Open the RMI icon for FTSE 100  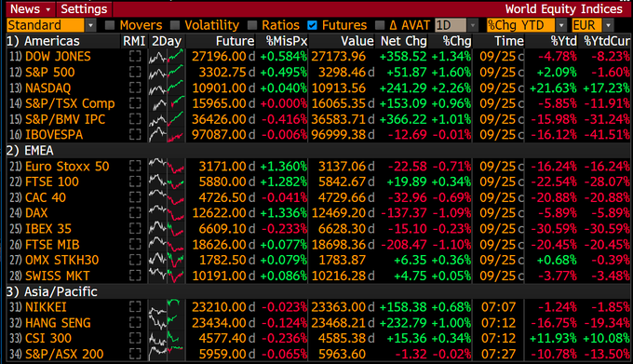pyautogui.click(x=135, y=182)
